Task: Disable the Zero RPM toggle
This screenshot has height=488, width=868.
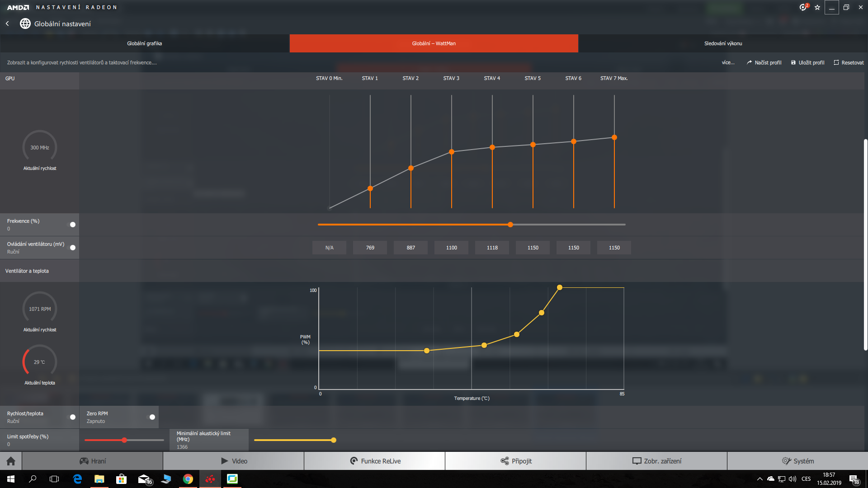Action: tap(152, 417)
